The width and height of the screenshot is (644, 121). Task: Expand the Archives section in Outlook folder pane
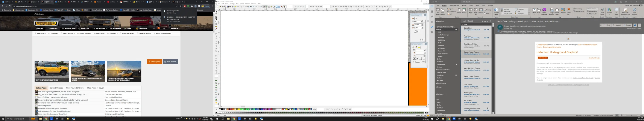(436, 94)
